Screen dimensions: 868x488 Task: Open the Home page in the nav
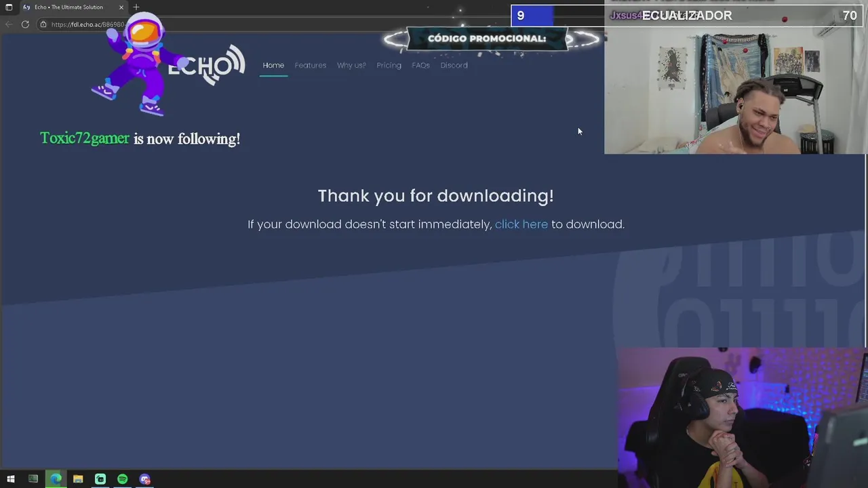tap(273, 65)
